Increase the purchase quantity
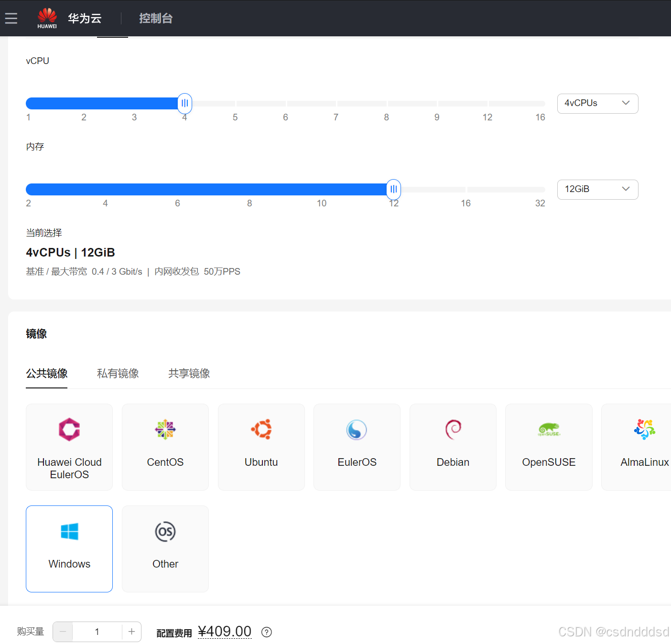671x644 pixels. tap(131, 632)
